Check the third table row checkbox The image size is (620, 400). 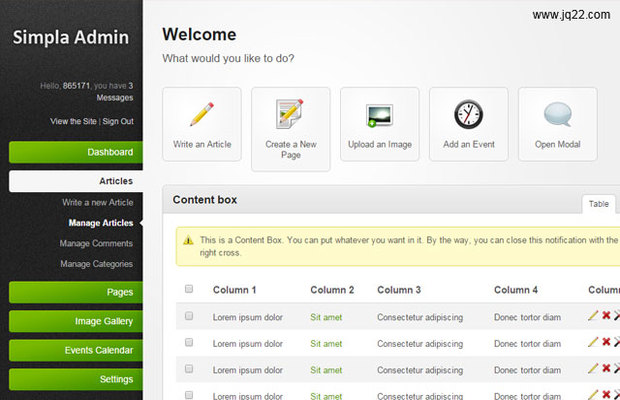coord(189,369)
